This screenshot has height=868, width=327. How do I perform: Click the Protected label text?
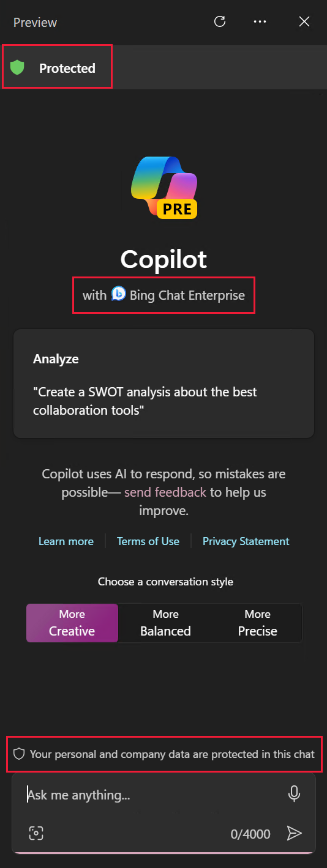[67, 69]
